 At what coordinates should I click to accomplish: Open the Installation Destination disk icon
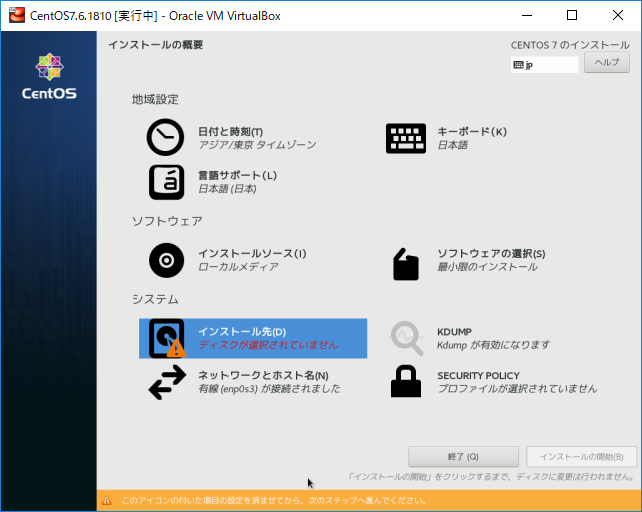pyautogui.click(x=167, y=338)
